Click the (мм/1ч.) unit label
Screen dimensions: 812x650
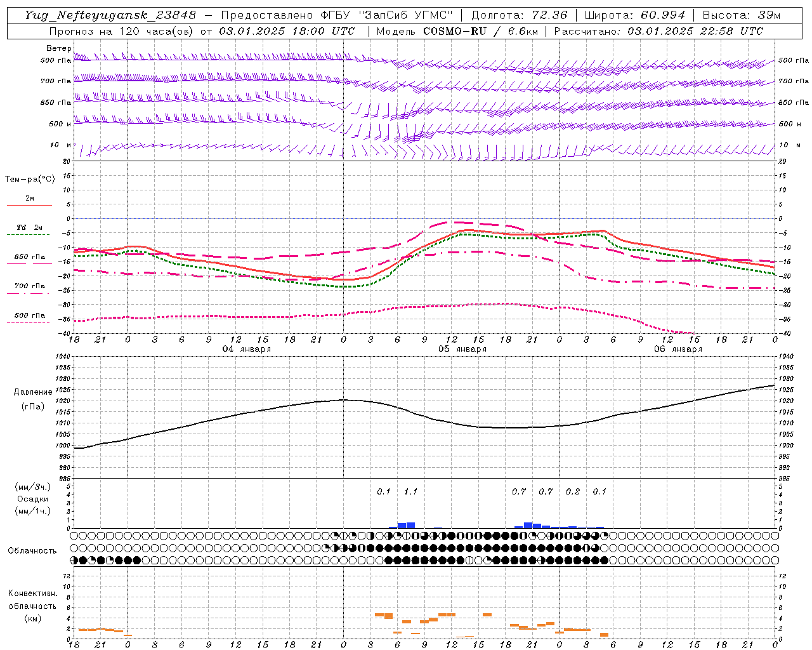(32, 511)
